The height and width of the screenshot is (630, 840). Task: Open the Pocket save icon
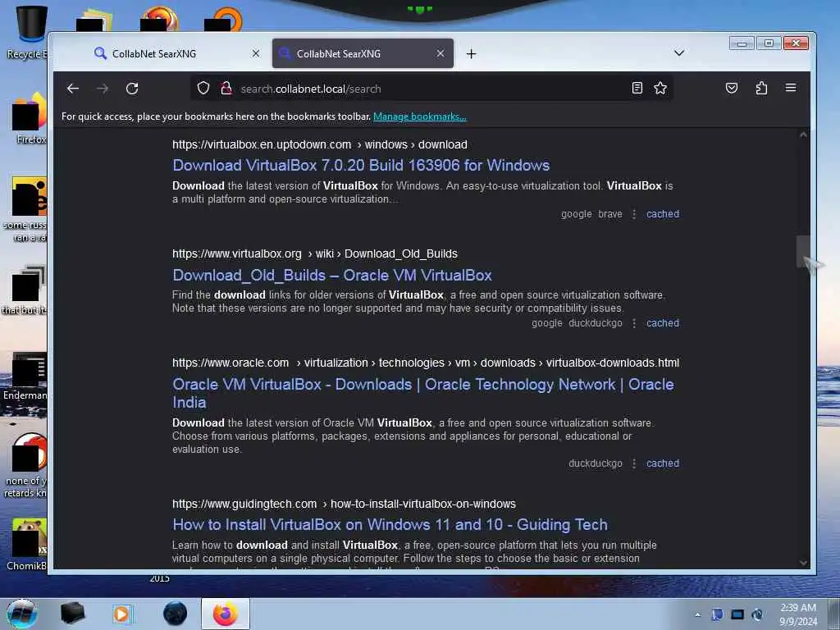(x=732, y=88)
